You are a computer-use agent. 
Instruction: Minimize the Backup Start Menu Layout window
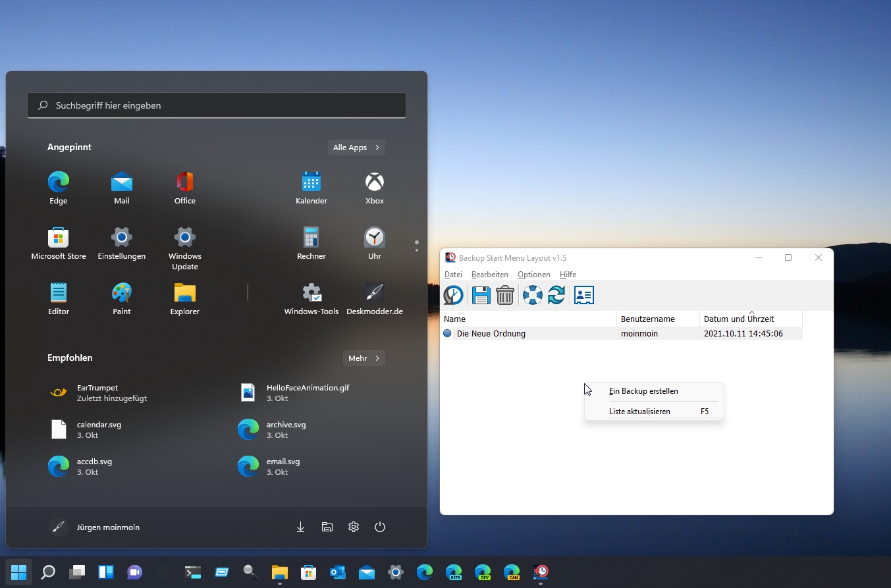[759, 257]
